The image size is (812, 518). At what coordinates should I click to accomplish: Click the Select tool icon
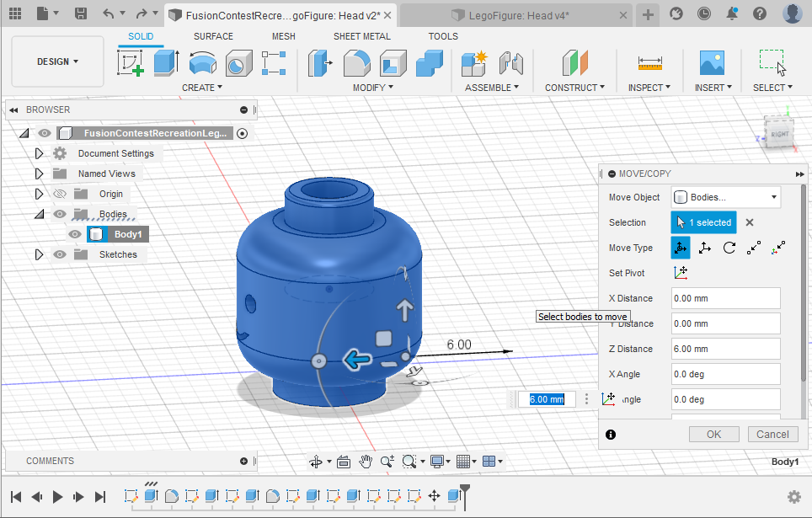[x=772, y=63]
